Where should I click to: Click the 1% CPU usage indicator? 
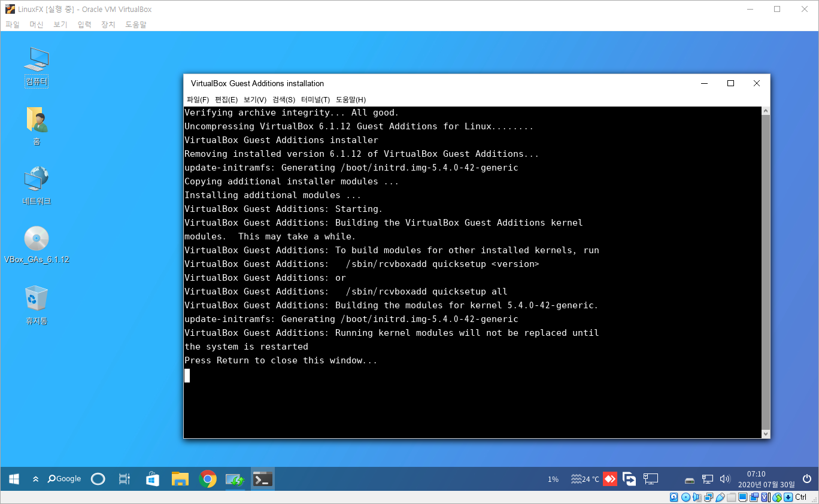[553, 479]
